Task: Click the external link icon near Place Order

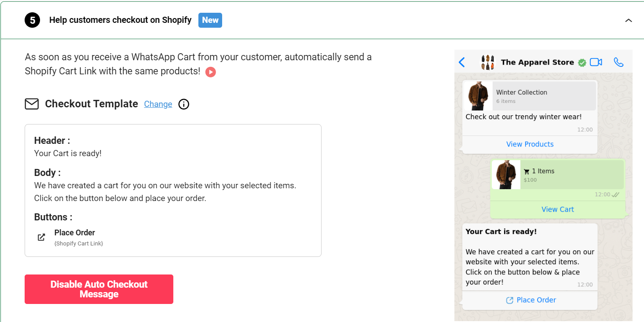Action: pos(41,237)
